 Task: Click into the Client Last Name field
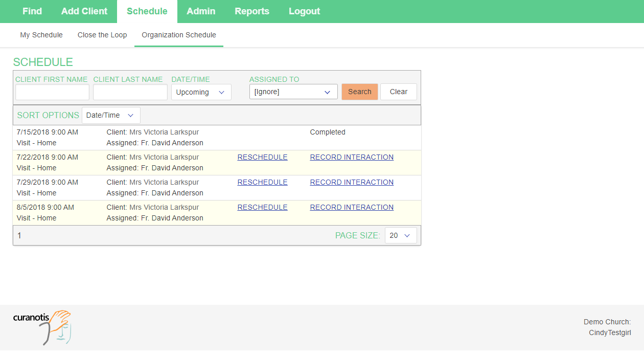[x=130, y=92]
